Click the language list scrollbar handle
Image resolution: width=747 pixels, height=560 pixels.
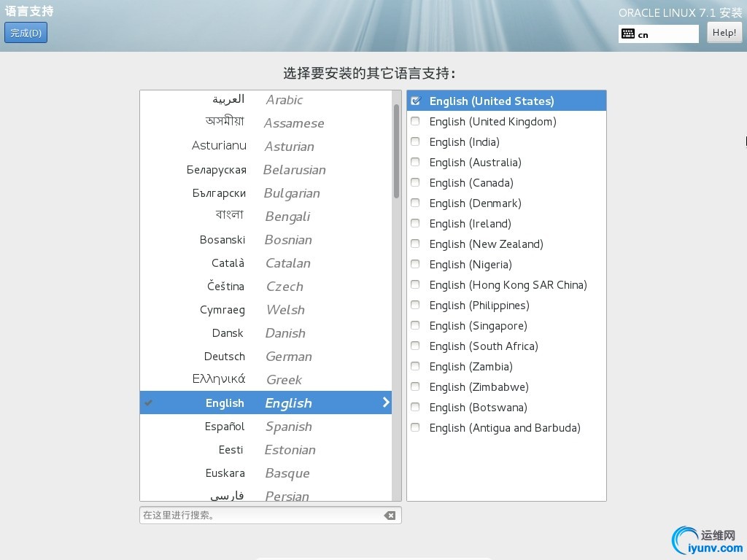pos(396,151)
